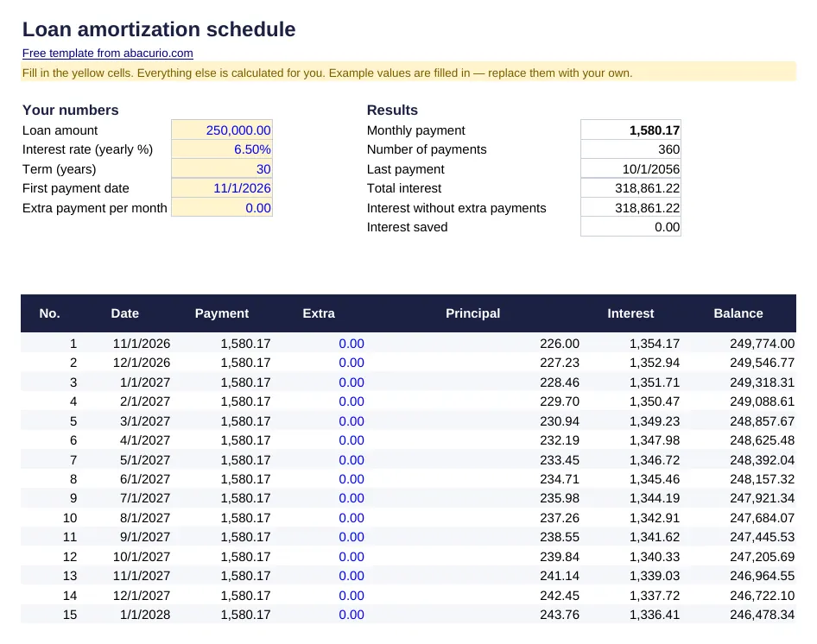Select First payment date cell 11/1/2026

pos(222,188)
